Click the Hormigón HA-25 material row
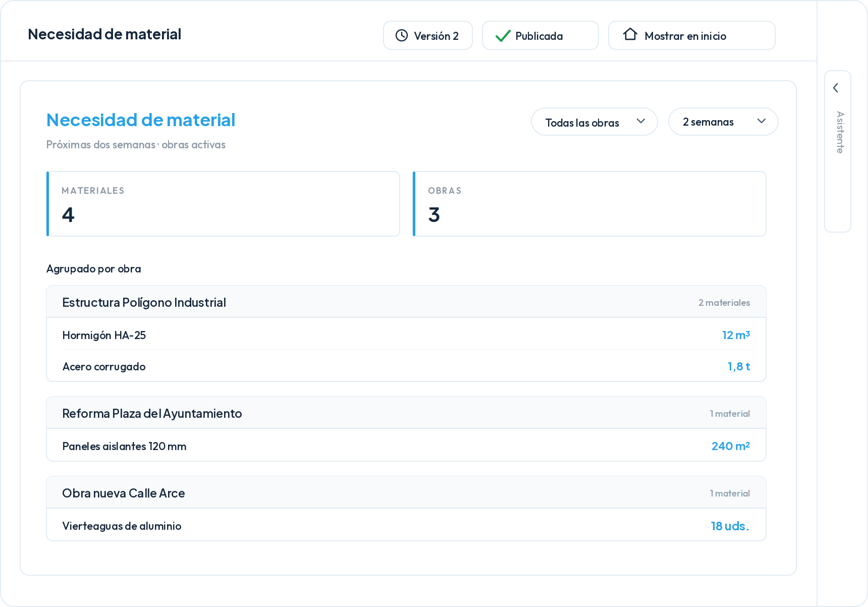The height and width of the screenshot is (607, 868). coord(406,334)
